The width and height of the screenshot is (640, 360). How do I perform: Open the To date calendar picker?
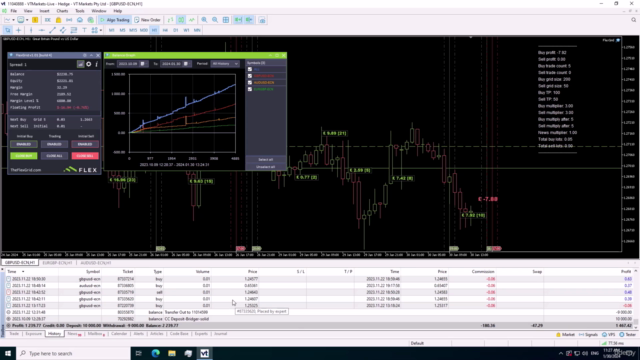(186, 64)
